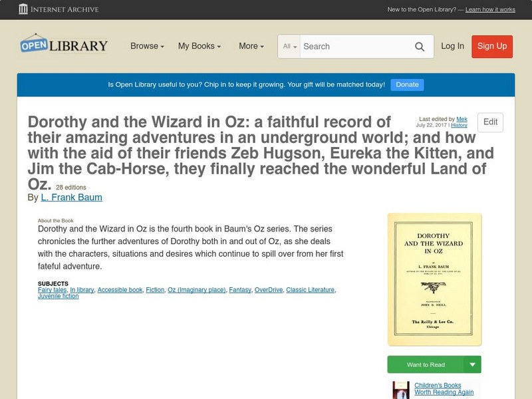
Task: Open the L. Frank Baum author link
Action: [x=72, y=198]
